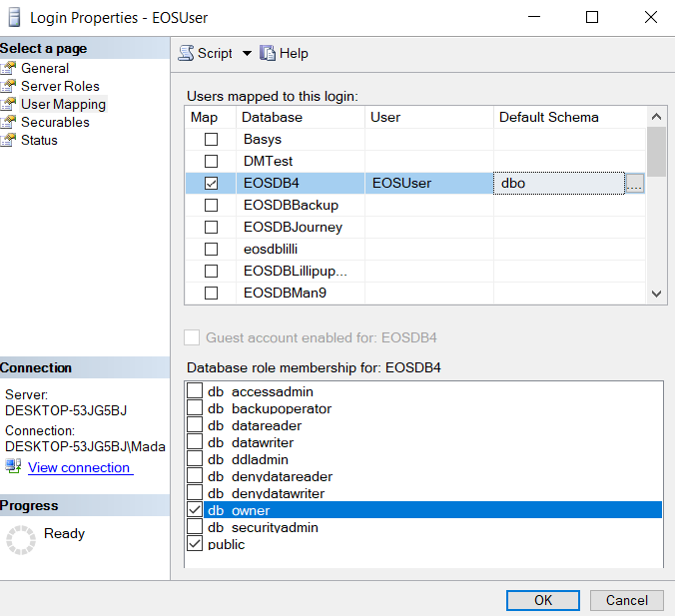Enable the db_securityadmin role checkbox
675x616 pixels.
[195, 526]
